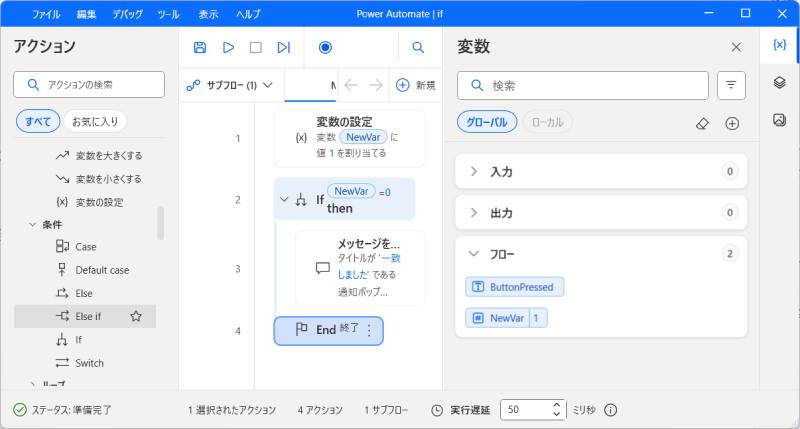Open the UI elements panel icon
Image resolution: width=800 pixels, height=429 pixels.
[779, 83]
